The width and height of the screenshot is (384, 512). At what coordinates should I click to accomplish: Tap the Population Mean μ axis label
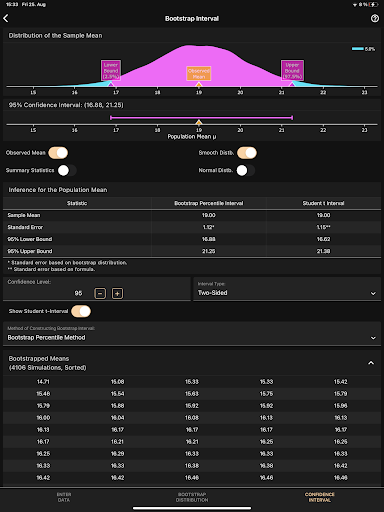pos(192,137)
